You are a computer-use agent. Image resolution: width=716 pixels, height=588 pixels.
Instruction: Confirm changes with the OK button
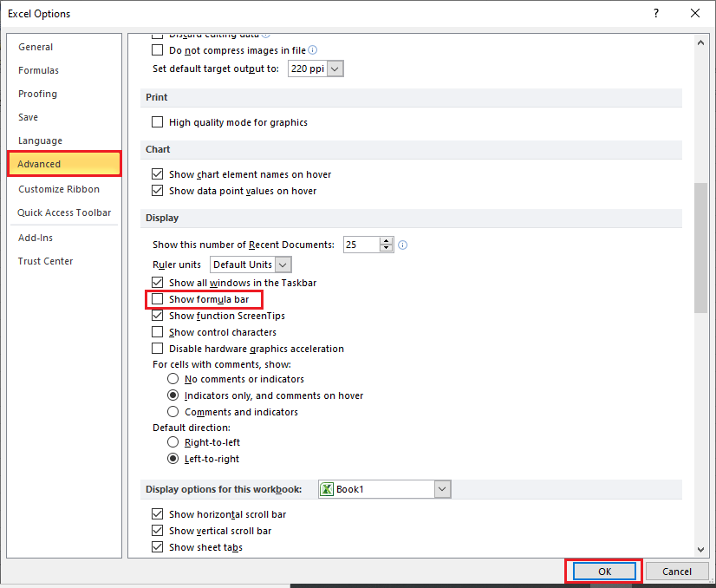click(x=603, y=571)
